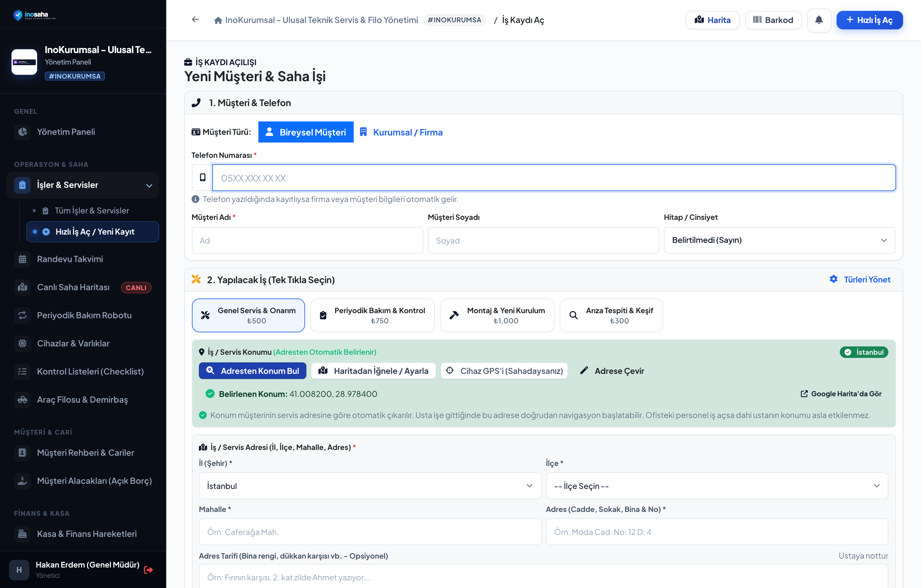Focus the Telefon Numarası input field
The image size is (921, 588).
pyautogui.click(x=554, y=178)
